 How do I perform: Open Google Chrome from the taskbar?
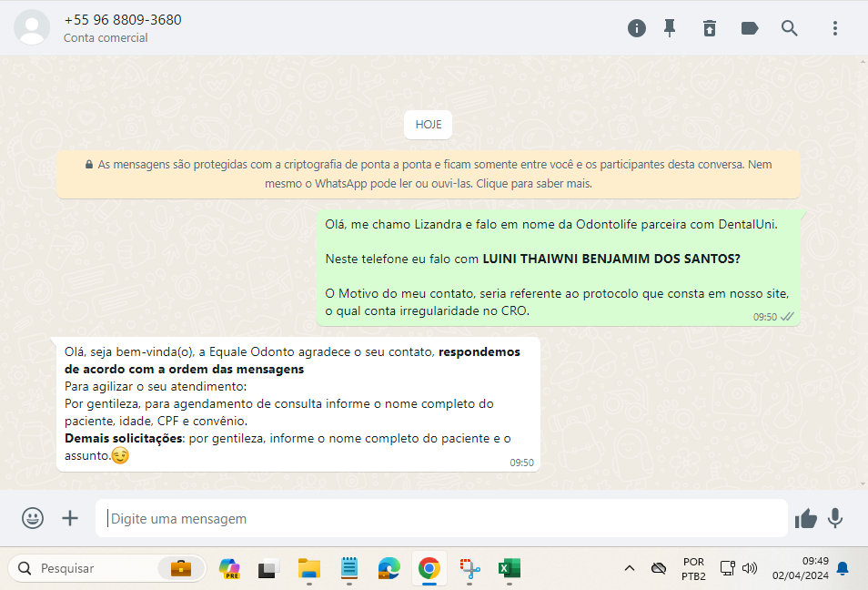coord(429,568)
